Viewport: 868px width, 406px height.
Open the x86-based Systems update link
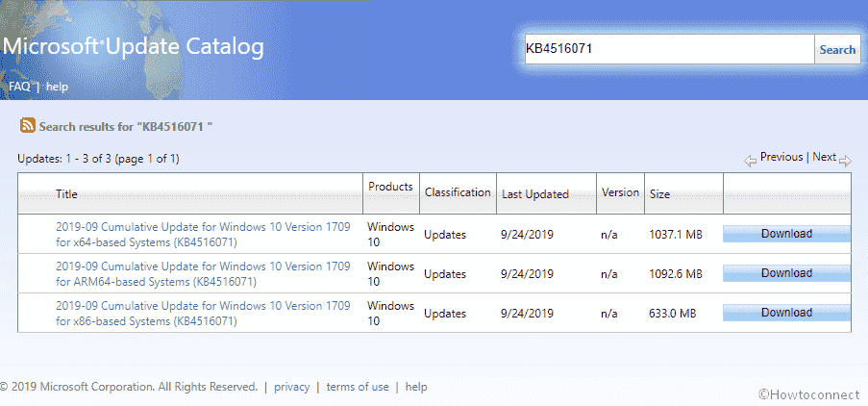click(x=203, y=313)
